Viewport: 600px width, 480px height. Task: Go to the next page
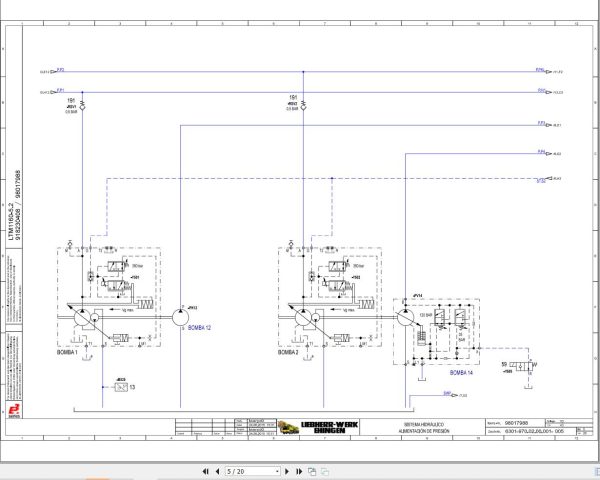(287, 472)
